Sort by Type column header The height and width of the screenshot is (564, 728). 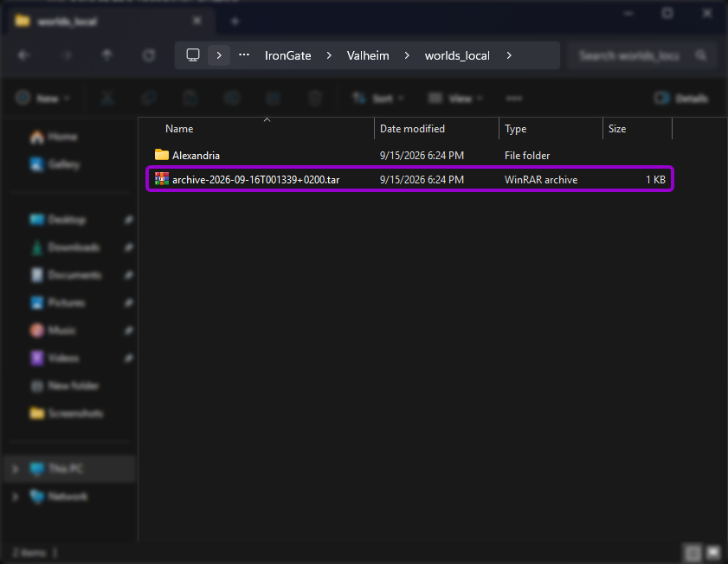[x=515, y=129]
